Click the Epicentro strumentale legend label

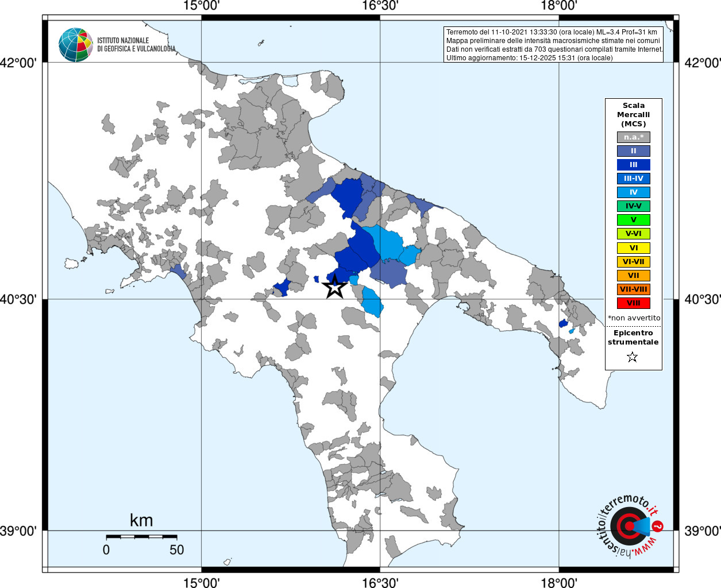pos(633,338)
